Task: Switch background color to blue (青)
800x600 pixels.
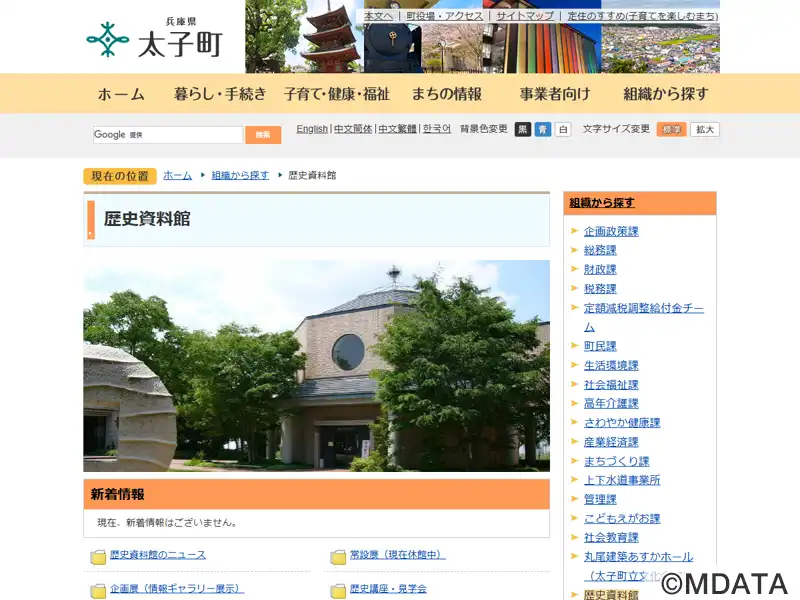Action: 543,130
